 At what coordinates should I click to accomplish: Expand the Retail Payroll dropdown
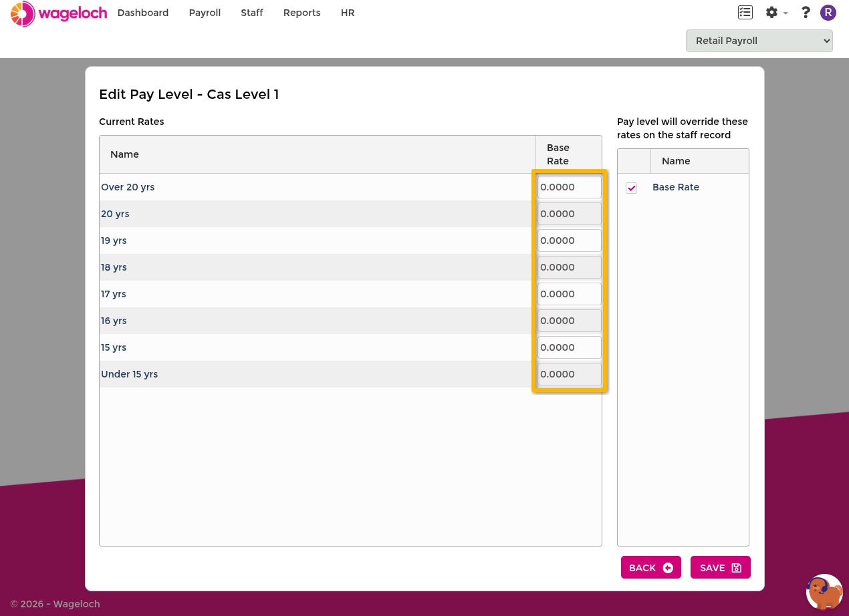[759, 41]
